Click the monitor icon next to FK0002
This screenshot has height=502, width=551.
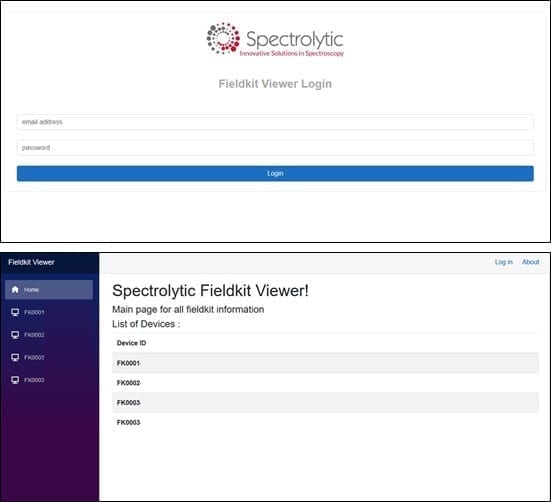point(15,334)
